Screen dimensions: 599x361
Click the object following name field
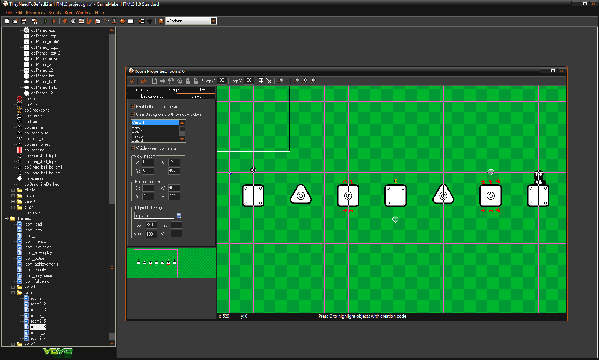coord(154,216)
